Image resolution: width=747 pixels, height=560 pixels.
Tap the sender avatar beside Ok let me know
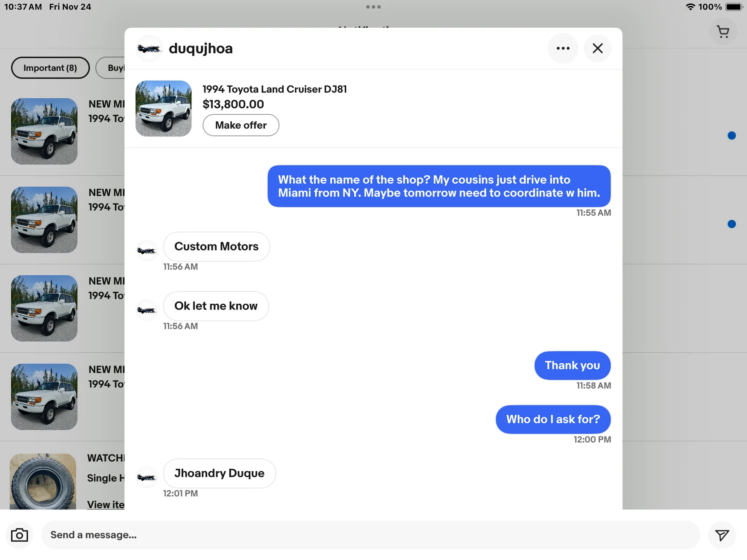[x=147, y=310]
